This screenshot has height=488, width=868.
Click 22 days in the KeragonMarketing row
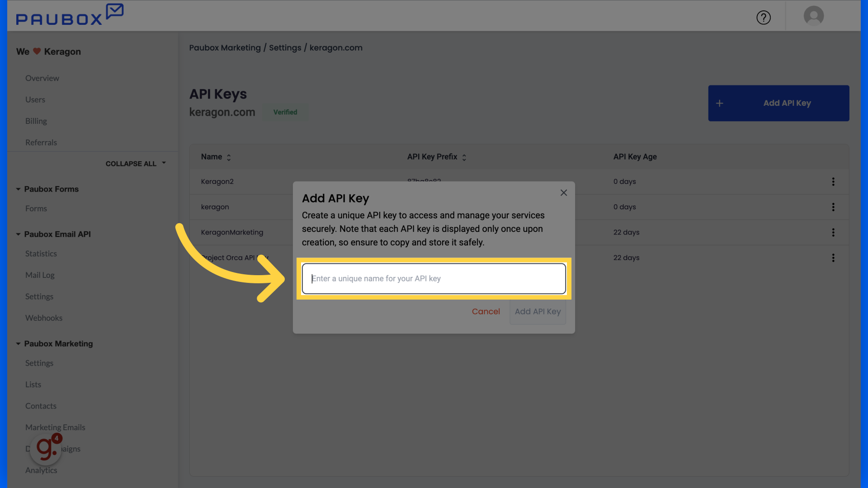(626, 232)
